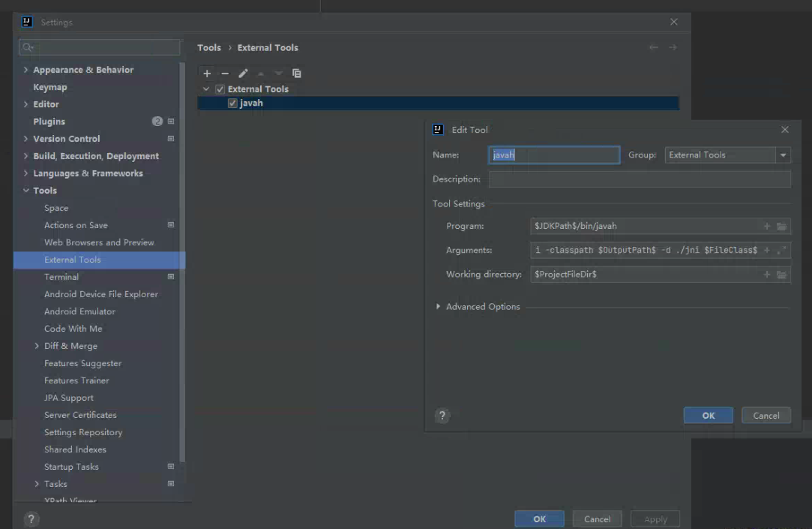Navigate back in settings history
This screenshot has height=529, width=812.
(x=654, y=47)
